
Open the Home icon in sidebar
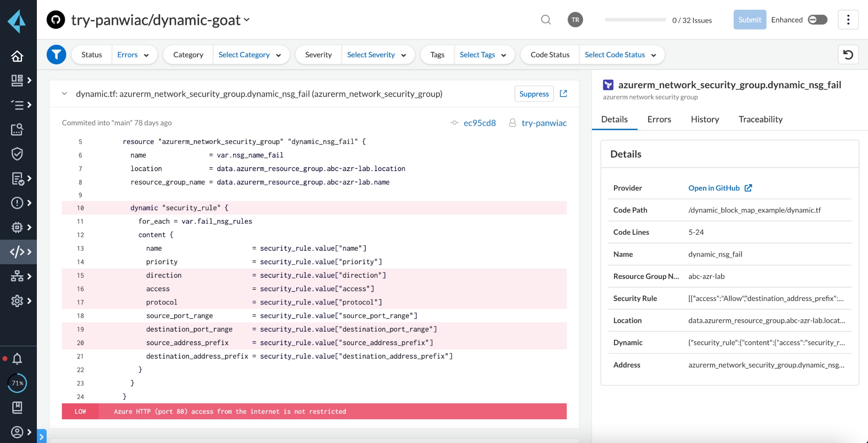(x=17, y=56)
